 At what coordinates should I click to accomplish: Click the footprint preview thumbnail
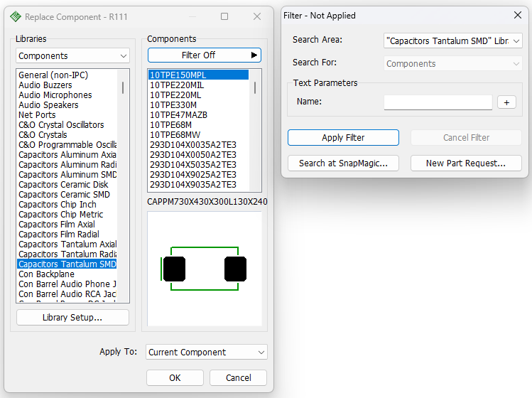click(205, 269)
